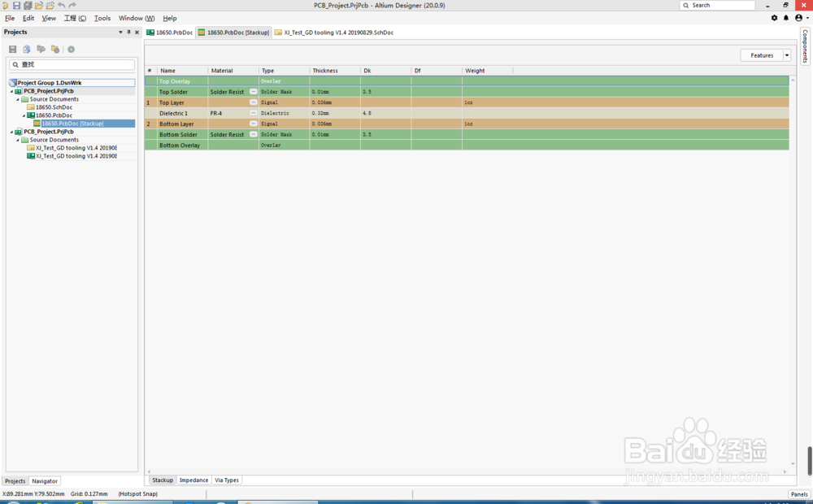This screenshot has height=504, width=813.
Task: Click the Open project icon in title bar
Action: coord(50,5)
